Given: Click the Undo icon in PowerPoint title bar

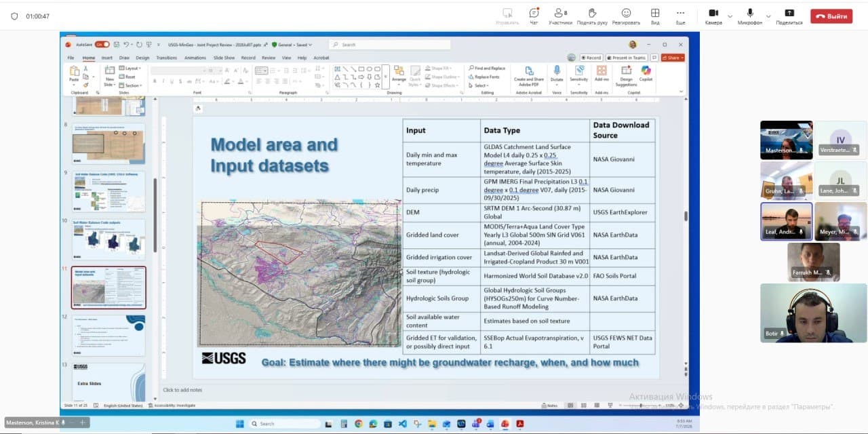Looking at the screenshot, I should click(126, 44).
